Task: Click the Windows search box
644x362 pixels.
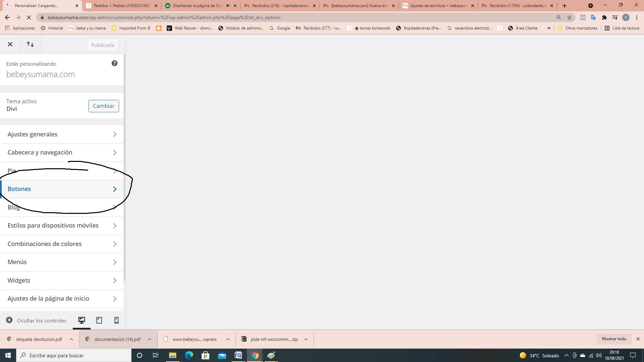Action: tap(74, 355)
